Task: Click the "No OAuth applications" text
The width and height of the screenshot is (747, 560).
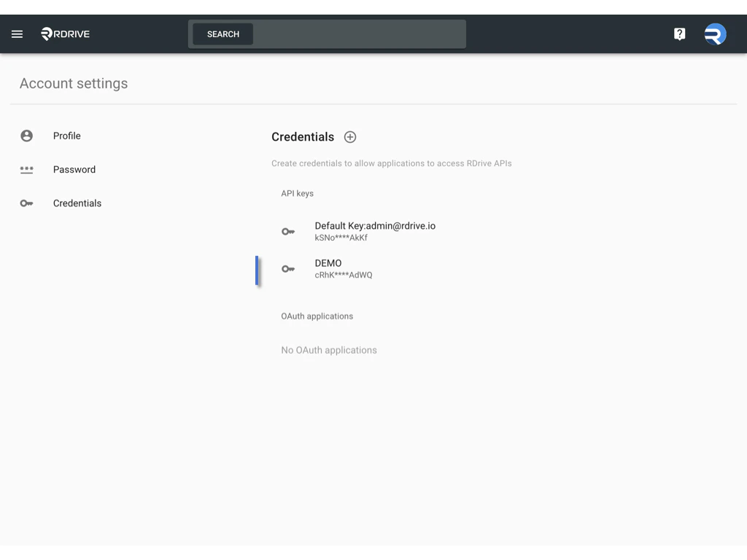Action: pos(329,350)
